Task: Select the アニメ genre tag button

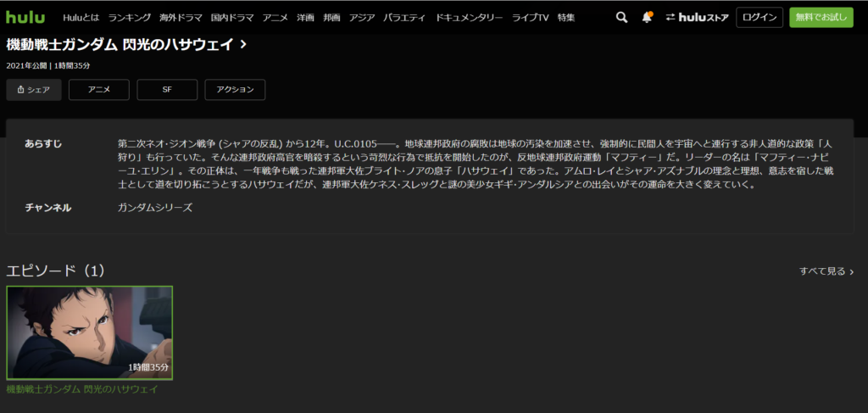Action: coord(99,90)
